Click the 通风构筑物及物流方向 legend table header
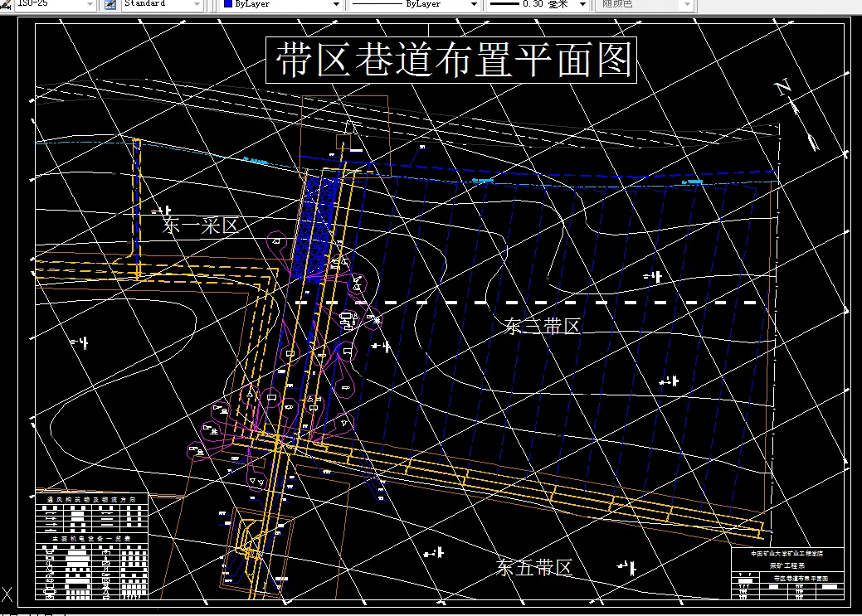Screen dimensions: 862x616 [91, 499]
